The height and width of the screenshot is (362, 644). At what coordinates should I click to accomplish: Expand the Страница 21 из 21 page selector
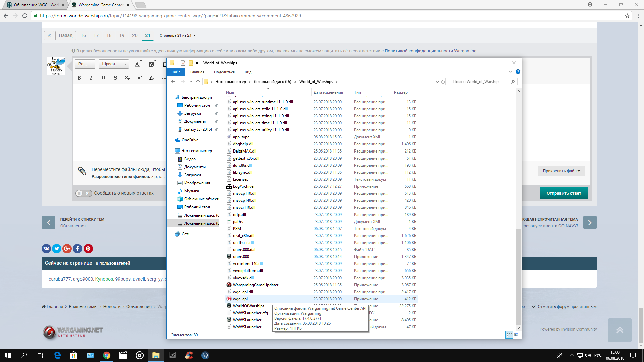[x=177, y=35]
